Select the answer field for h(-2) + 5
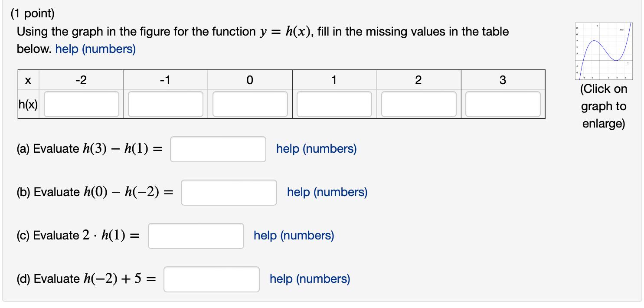The height and width of the screenshot is (308, 644). point(211,279)
